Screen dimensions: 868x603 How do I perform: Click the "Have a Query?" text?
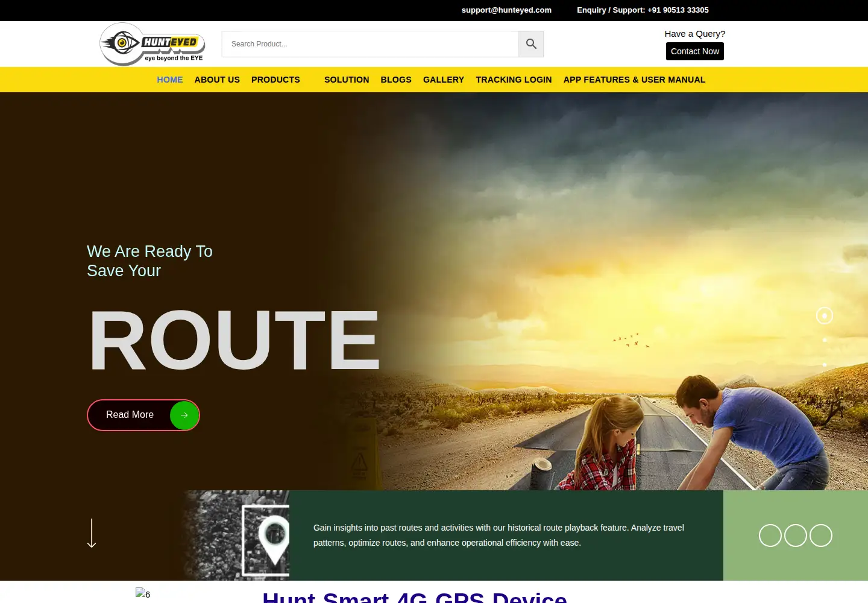pos(695,34)
